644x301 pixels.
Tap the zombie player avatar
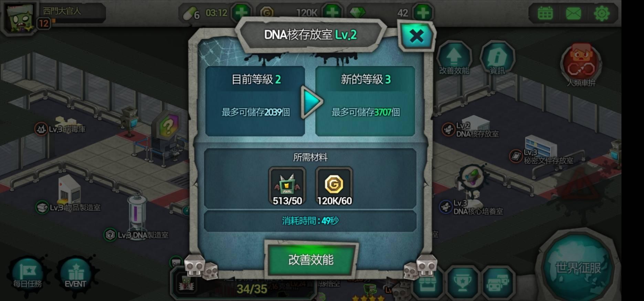pos(20,18)
